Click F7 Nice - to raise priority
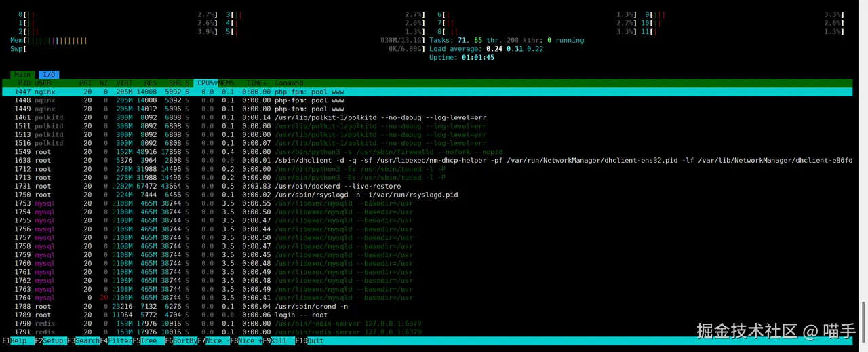Image resolution: width=868 pixels, height=352 pixels. (x=213, y=340)
